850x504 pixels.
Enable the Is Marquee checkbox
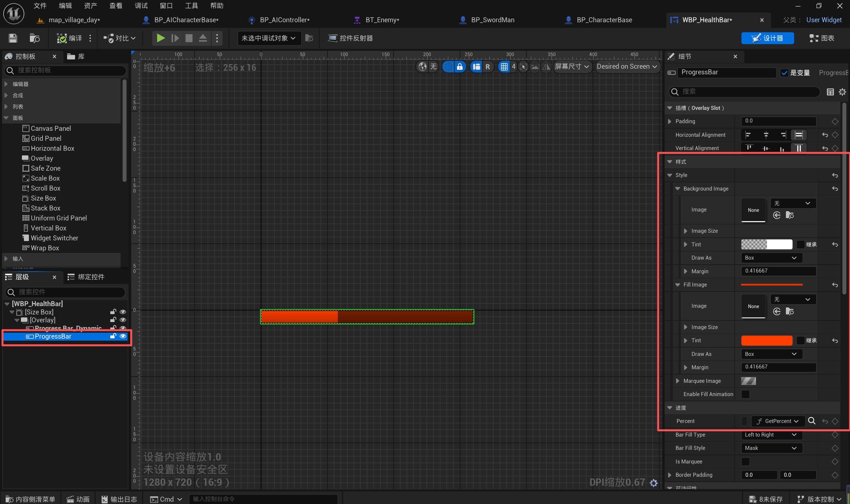point(745,462)
